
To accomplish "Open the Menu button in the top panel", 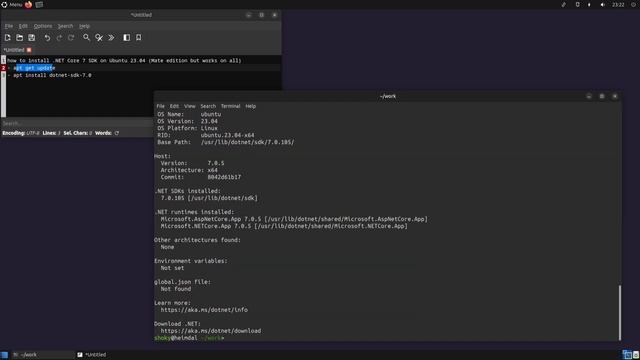I will tap(11, 4).
